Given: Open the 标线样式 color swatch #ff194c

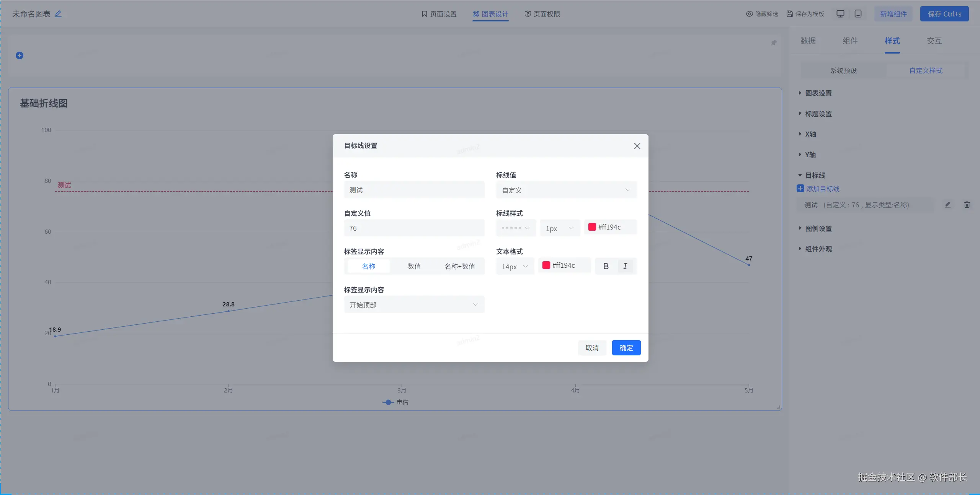Looking at the screenshot, I should 592,227.
